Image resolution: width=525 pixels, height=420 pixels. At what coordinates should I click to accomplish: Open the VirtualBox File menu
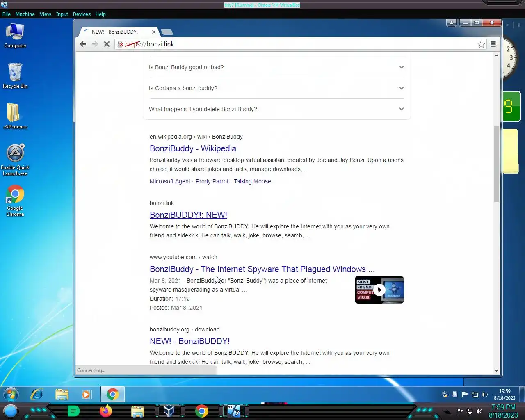tap(7, 14)
